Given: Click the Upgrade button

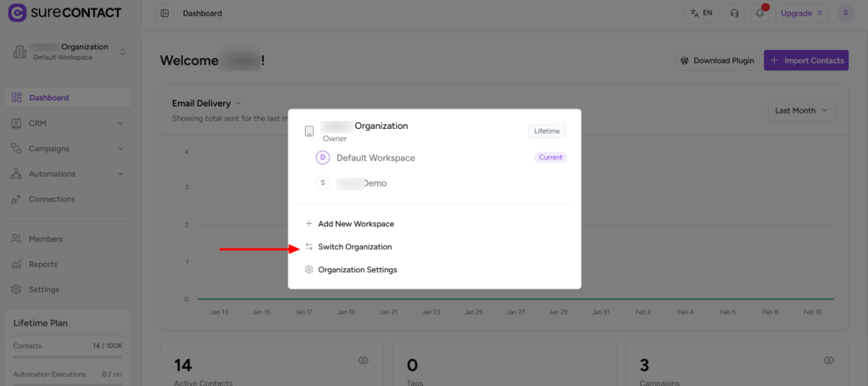Looking at the screenshot, I should point(802,14).
